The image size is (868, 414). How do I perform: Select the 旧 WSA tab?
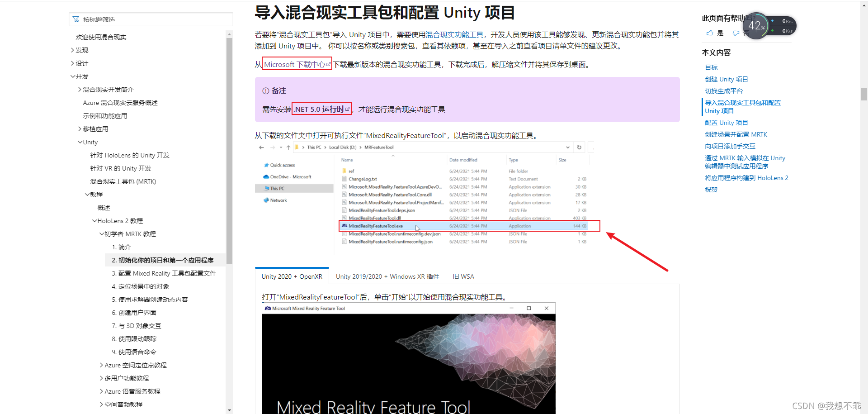[x=463, y=276]
